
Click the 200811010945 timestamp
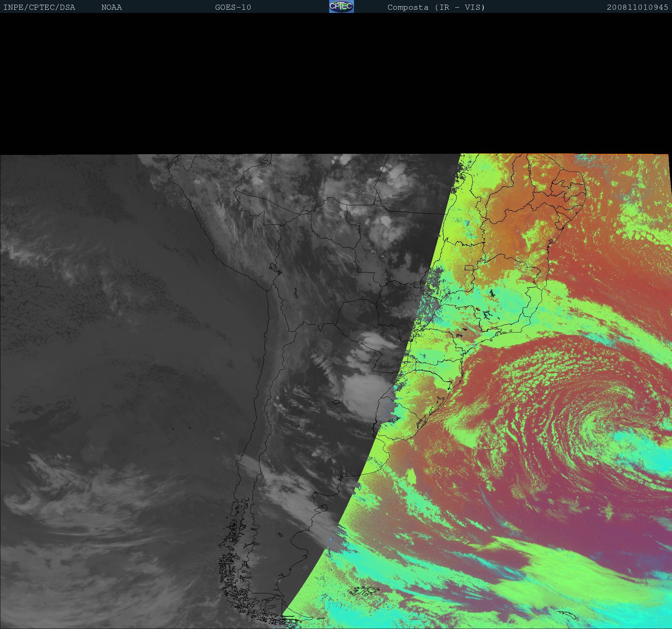point(637,8)
